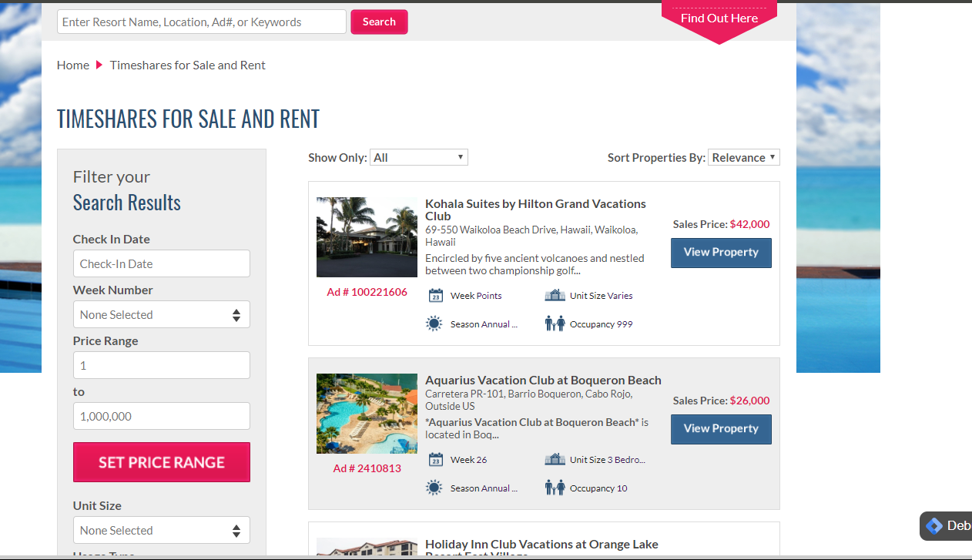The height and width of the screenshot is (560, 972).
Task: Click the Aquarius Vacation Club pool photo
Action: click(367, 414)
